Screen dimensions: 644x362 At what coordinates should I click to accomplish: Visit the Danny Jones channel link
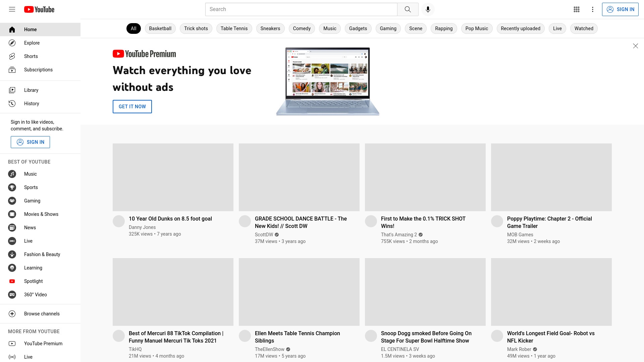point(142,227)
